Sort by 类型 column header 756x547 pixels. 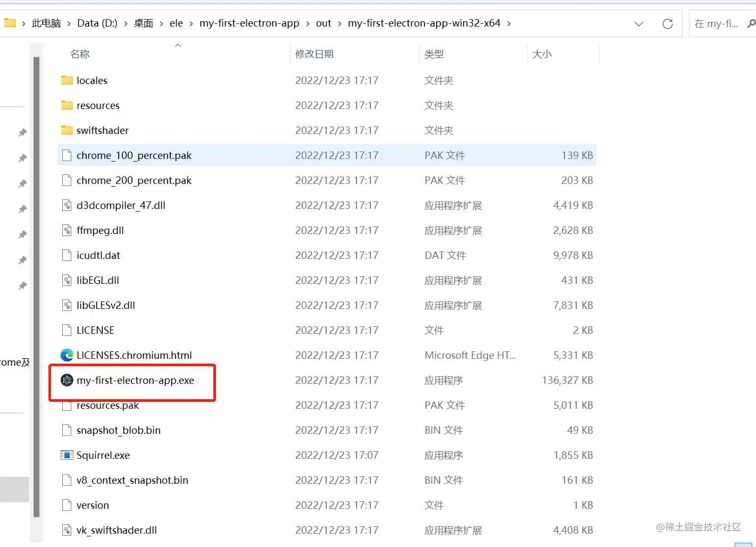(x=434, y=54)
